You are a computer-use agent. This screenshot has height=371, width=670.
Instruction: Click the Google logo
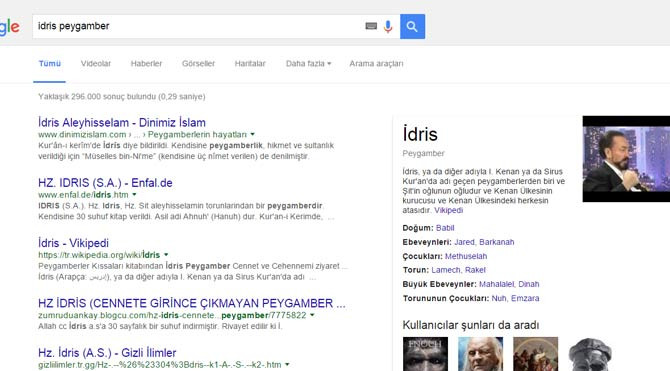[9, 26]
